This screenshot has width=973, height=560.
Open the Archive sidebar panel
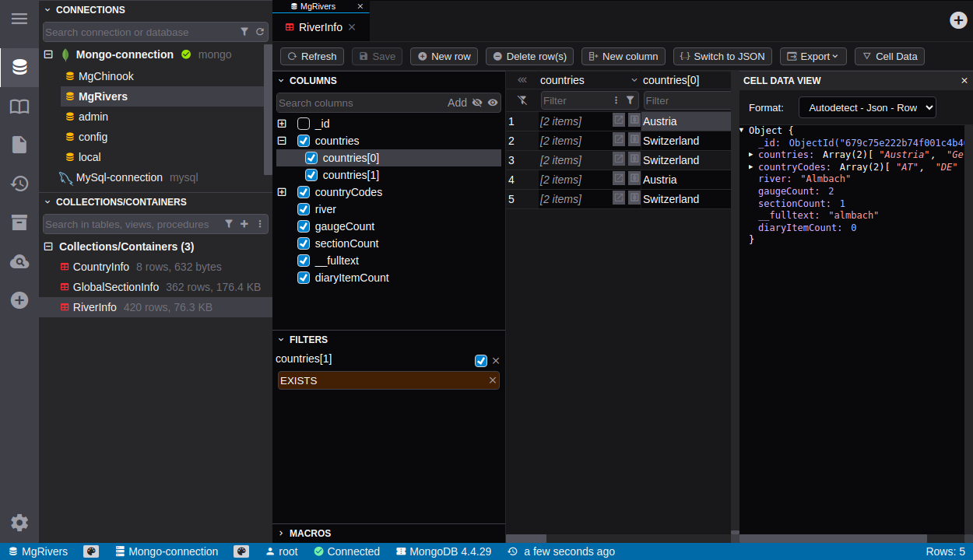pos(19,223)
